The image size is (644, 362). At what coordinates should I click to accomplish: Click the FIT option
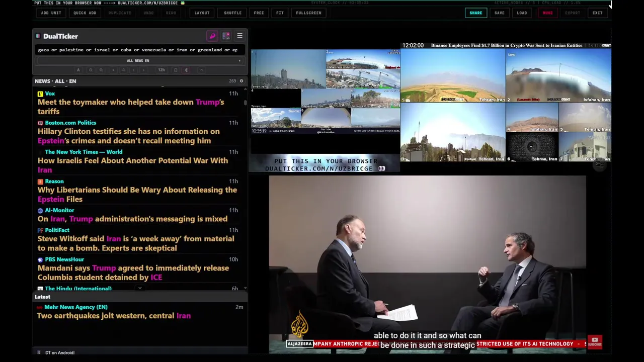280,13
